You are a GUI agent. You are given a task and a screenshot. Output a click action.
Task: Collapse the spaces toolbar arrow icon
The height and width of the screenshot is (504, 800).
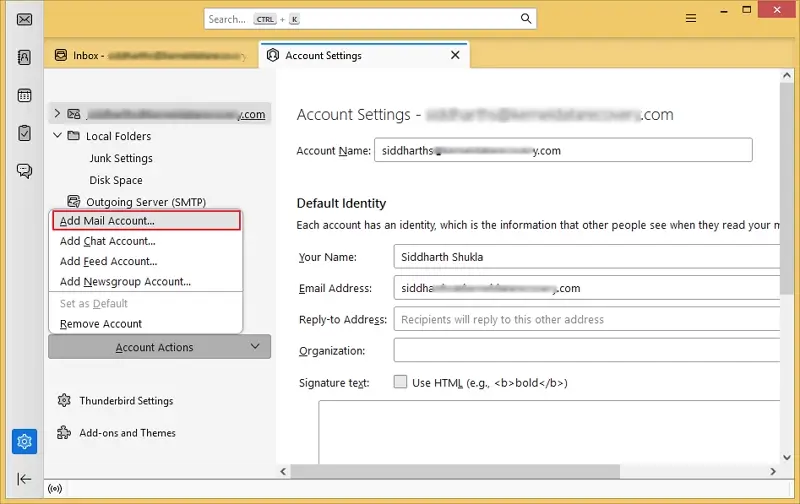click(24, 479)
